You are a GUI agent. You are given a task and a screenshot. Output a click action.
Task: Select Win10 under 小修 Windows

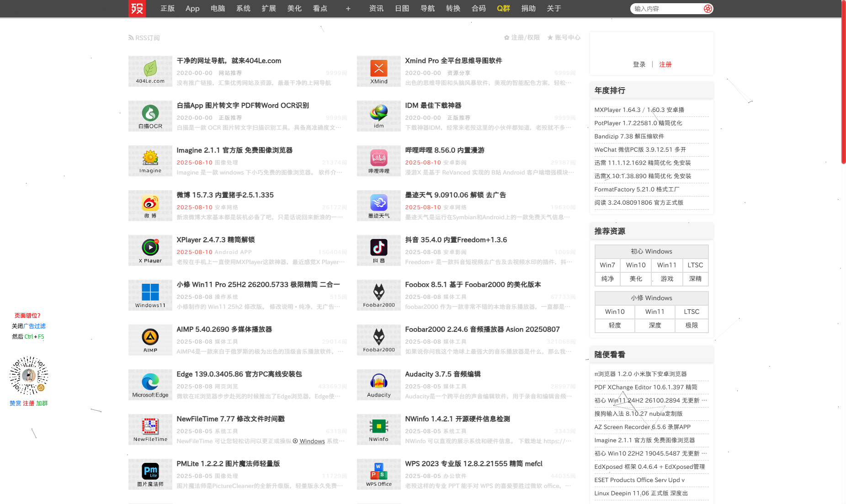tap(615, 312)
